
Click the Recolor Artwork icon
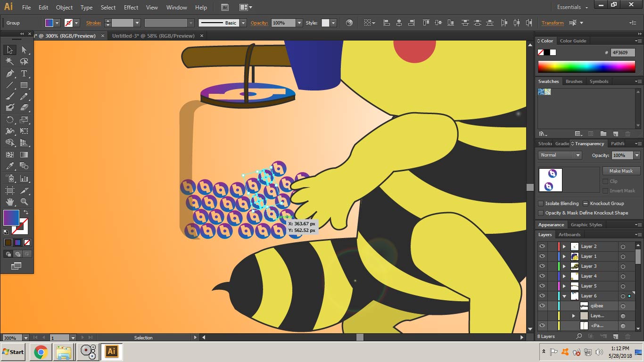coord(349,23)
